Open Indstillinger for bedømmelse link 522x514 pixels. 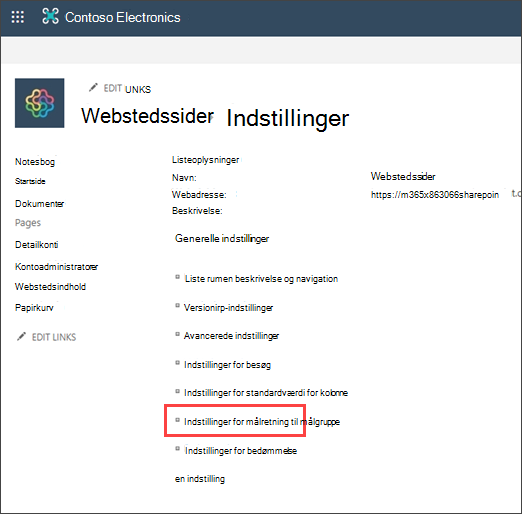pyautogui.click(x=241, y=451)
